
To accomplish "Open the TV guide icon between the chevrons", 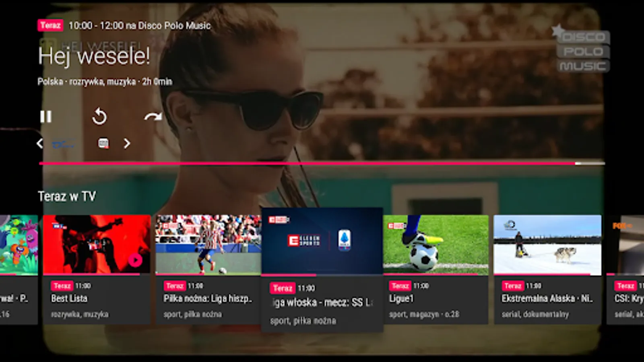I will (103, 143).
